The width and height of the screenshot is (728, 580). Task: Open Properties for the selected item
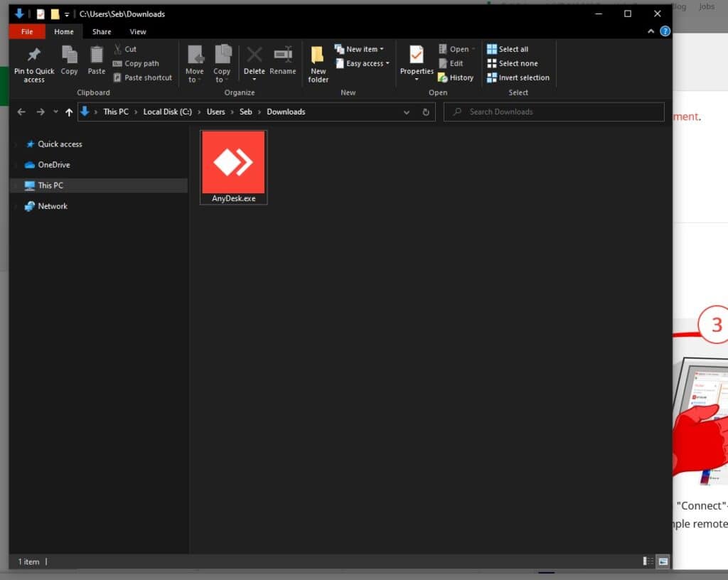(416, 63)
